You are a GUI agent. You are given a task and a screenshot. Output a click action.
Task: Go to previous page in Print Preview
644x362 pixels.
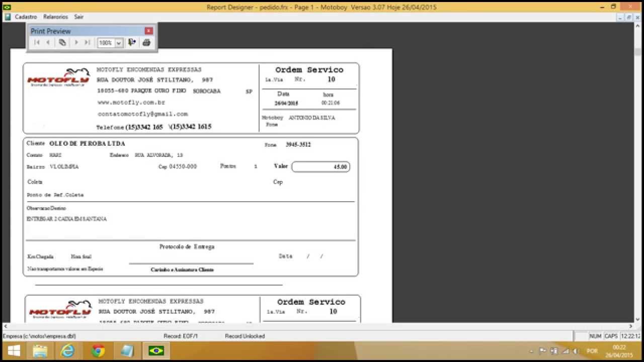48,43
